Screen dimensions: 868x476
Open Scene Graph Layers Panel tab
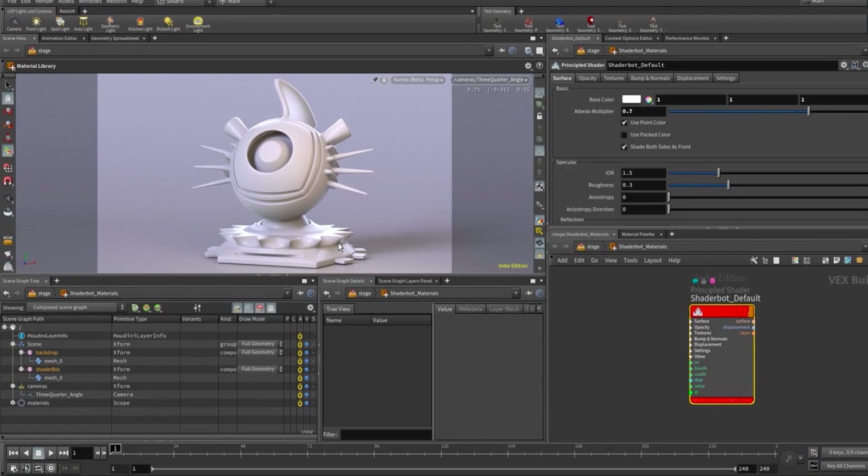click(x=405, y=281)
